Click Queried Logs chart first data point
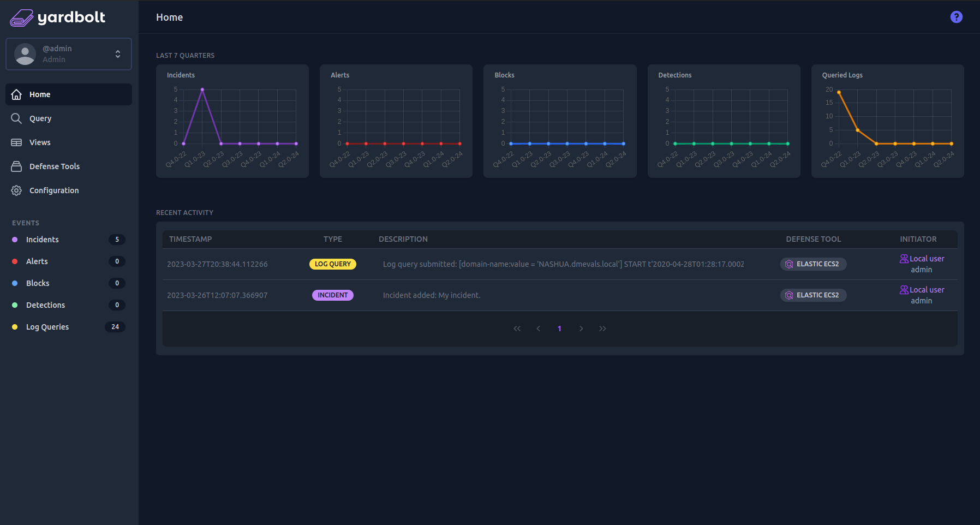The height and width of the screenshot is (525, 980). coord(839,92)
